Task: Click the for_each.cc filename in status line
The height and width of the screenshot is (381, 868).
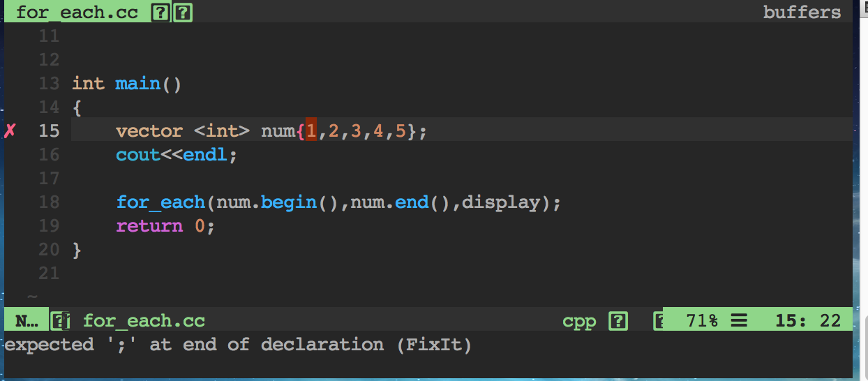Action: pos(144,321)
